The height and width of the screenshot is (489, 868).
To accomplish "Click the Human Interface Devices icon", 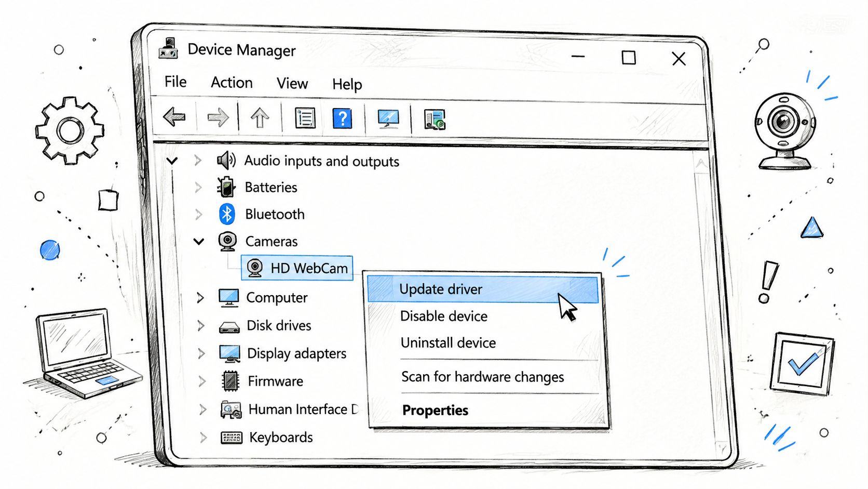I will (x=231, y=409).
